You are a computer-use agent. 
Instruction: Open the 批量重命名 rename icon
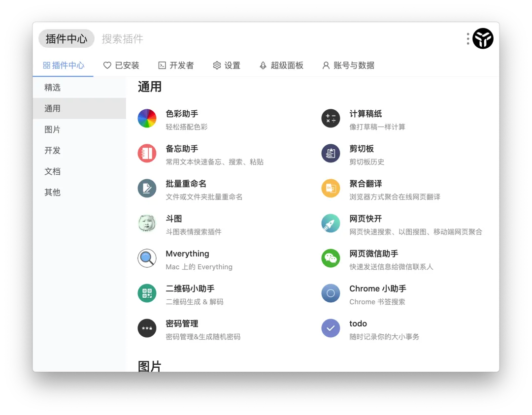[x=147, y=188]
